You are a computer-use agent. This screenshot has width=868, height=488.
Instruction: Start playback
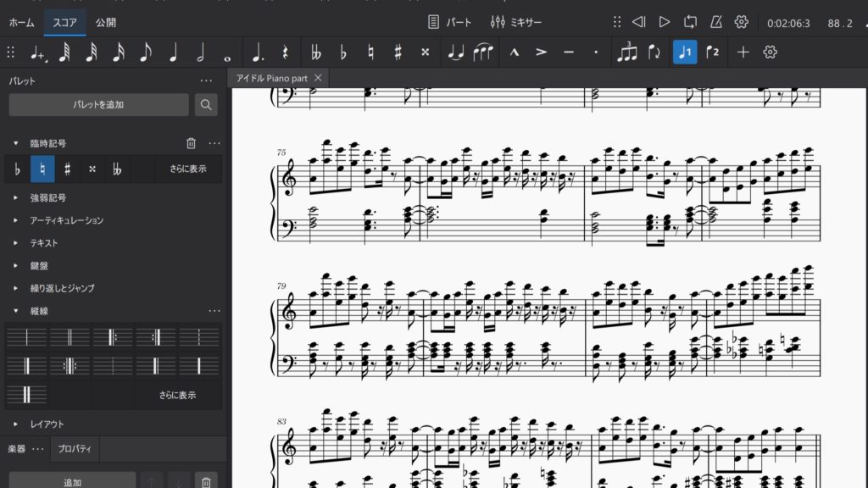pyautogui.click(x=665, y=21)
